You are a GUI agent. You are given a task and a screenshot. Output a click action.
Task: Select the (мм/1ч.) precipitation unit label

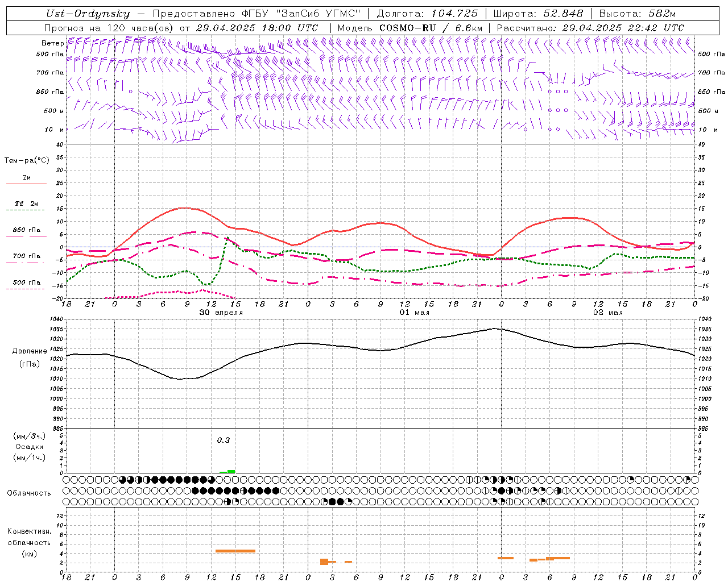(x=30, y=458)
